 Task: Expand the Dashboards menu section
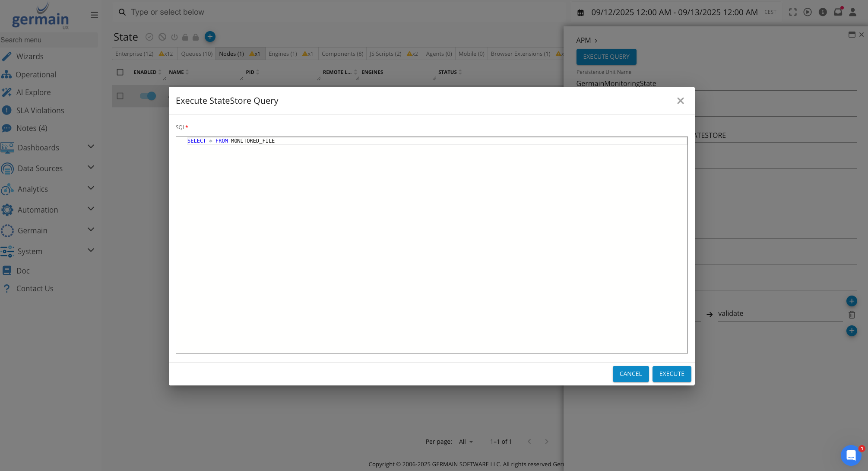coord(91,147)
